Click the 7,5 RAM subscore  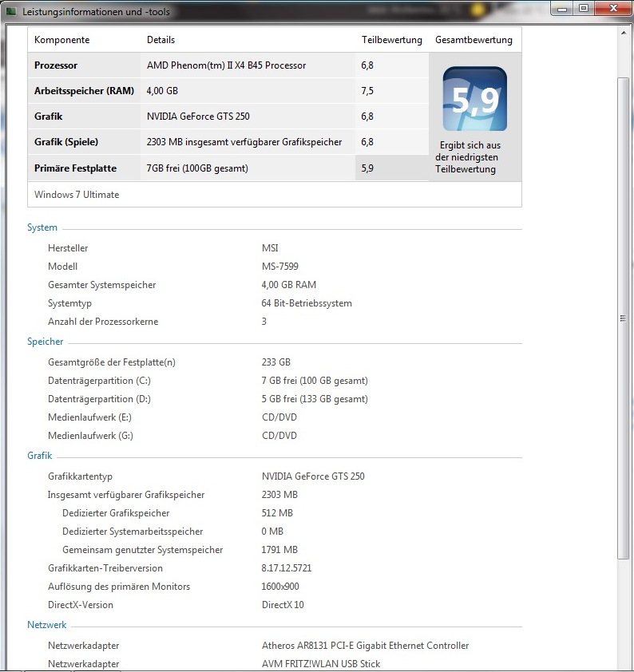pyautogui.click(x=367, y=91)
